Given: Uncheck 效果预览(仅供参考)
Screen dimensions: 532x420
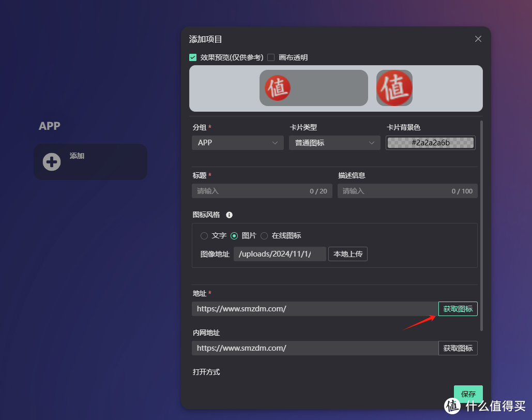Looking at the screenshot, I should 193,57.
